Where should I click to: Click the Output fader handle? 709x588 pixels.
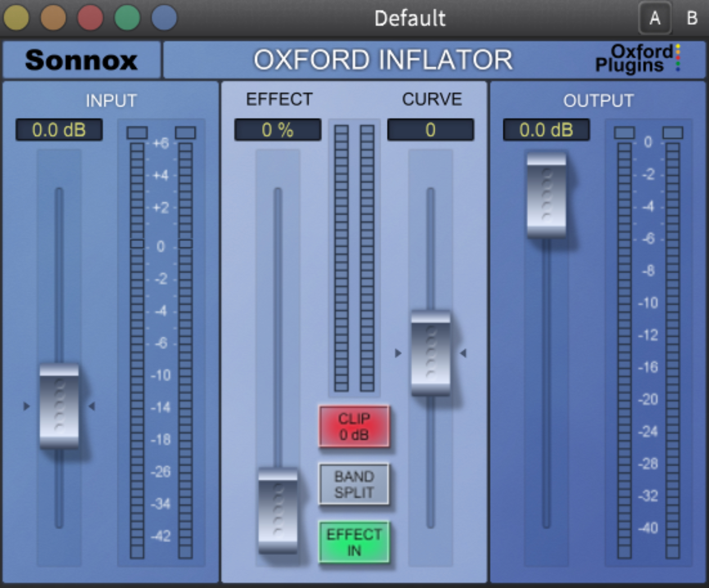[546, 196]
